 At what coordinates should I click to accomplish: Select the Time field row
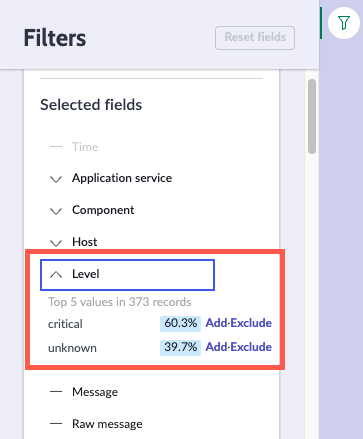coord(127,147)
